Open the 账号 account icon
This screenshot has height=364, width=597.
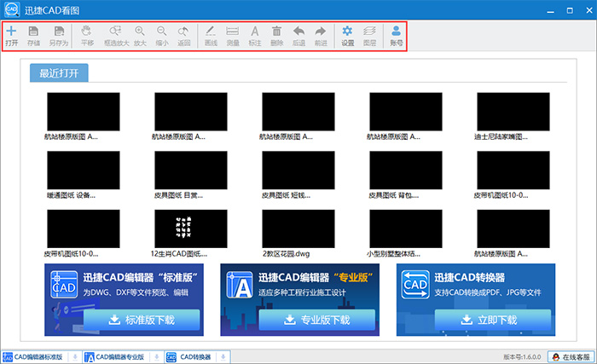(x=396, y=31)
